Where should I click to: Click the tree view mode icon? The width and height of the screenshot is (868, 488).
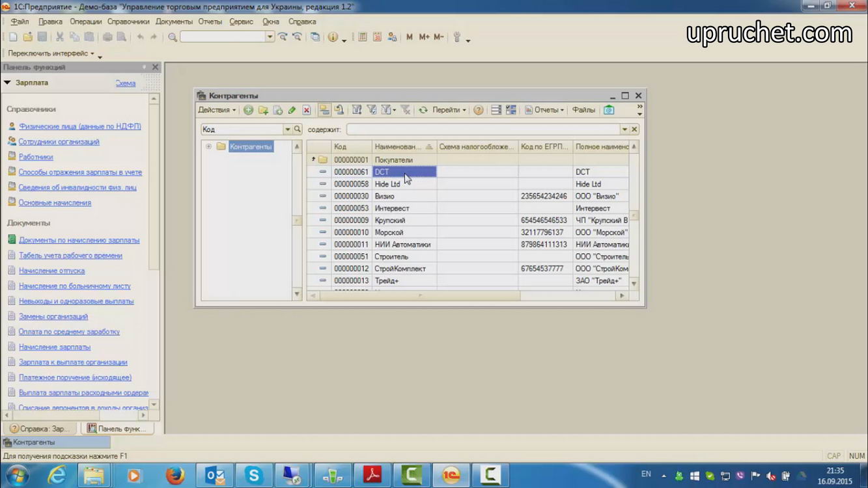point(511,110)
